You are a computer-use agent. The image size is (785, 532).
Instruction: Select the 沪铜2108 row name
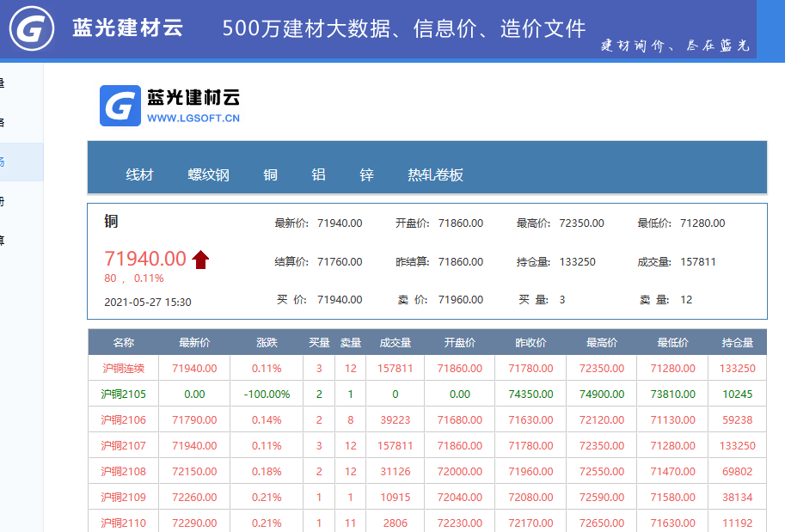click(x=123, y=472)
